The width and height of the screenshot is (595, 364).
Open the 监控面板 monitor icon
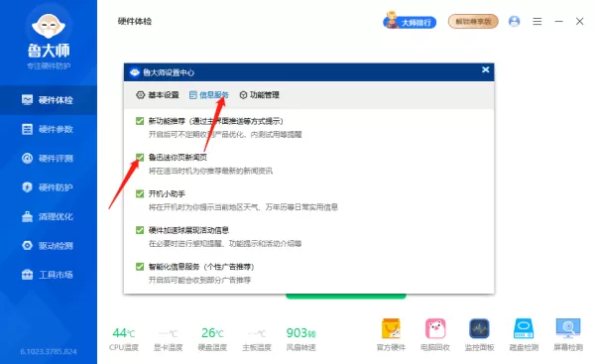point(479,328)
